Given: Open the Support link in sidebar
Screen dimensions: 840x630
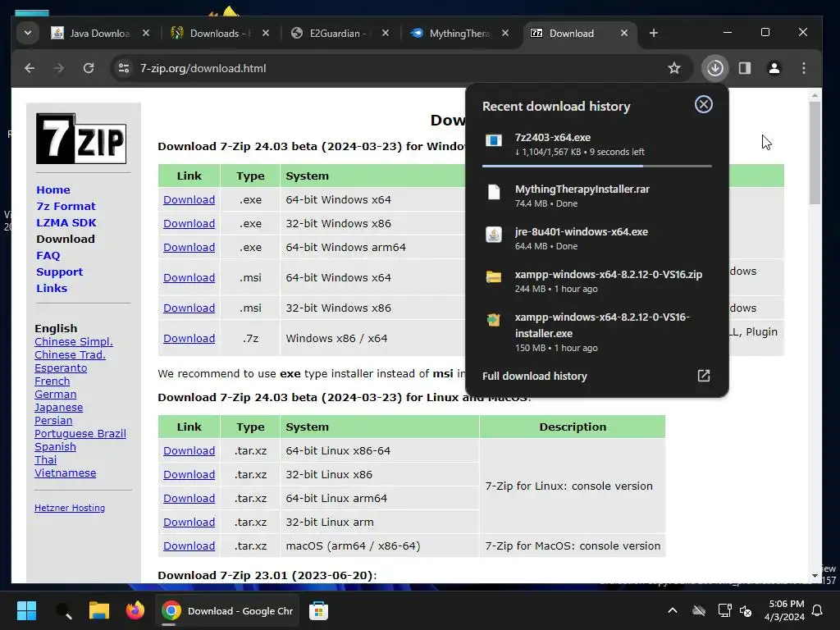Looking at the screenshot, I should (59, 272).
